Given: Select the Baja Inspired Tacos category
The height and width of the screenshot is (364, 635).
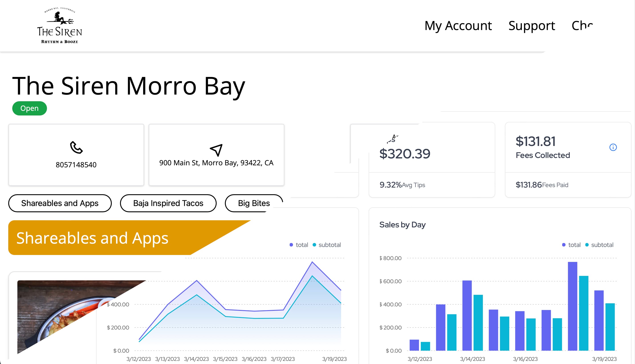Looking at the screenshot, I should pyautogui.click(x=168, y=203).
